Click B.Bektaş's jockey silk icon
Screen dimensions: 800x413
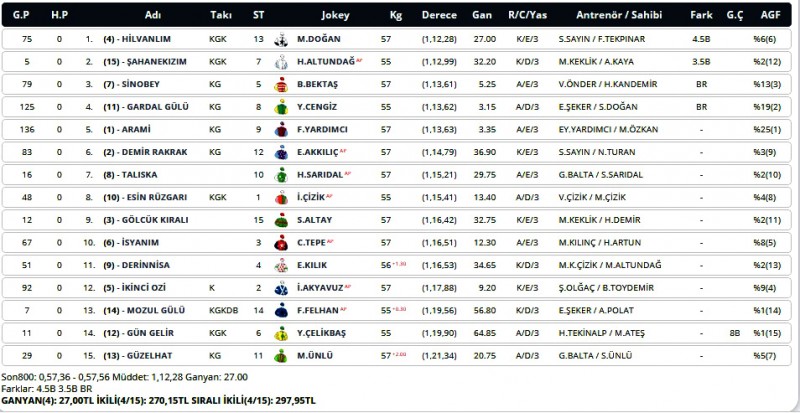point(289,83)
